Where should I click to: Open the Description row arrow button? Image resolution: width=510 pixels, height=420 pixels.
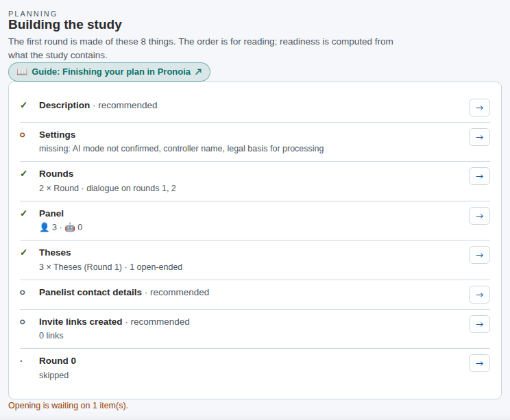479,108
